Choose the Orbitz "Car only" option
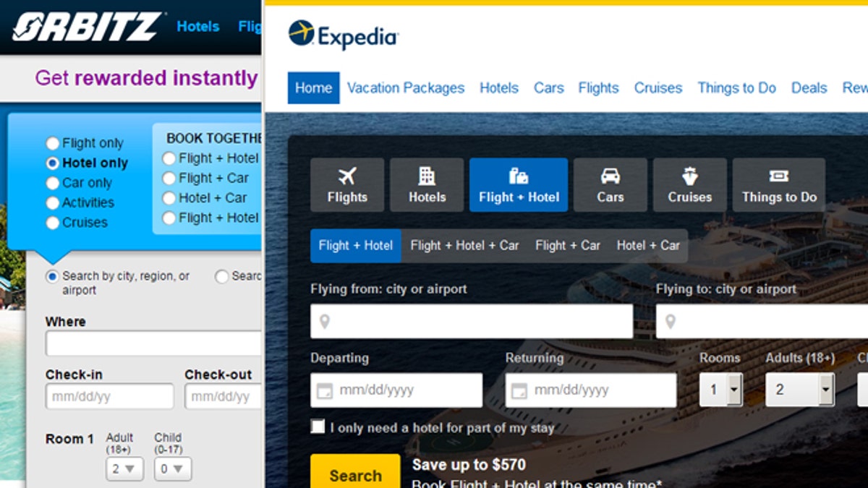The width and height of the screenshot is (868, 488). tap(53, 183)
